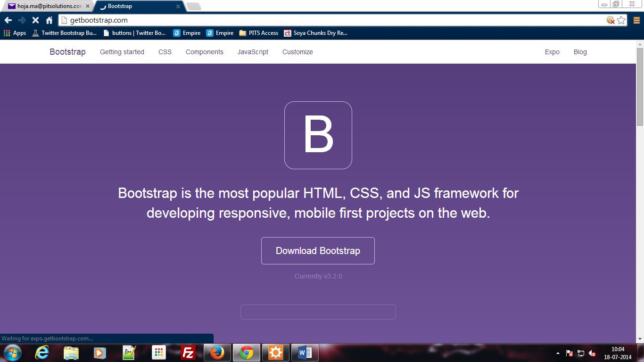
Task: Click the Action Center flag tray icon
Action: click(570, 353)
